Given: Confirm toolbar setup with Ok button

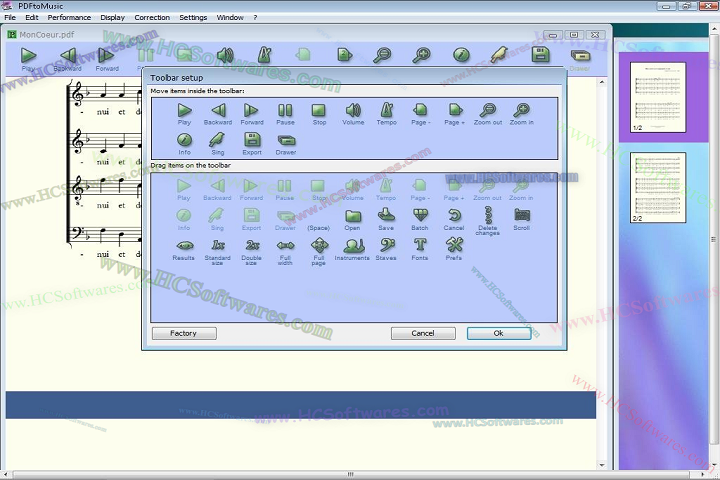Looking at the screenshot, I should (x=499, y=333).
